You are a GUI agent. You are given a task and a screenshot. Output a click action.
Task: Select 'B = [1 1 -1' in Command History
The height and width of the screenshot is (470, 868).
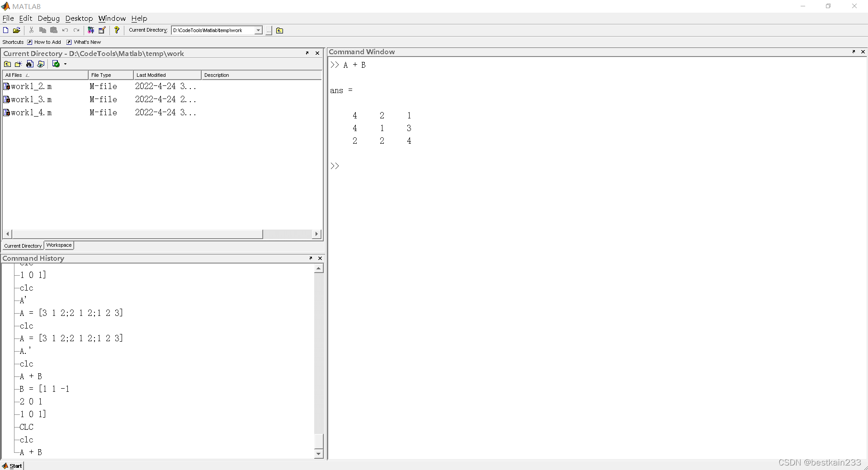[x=44, y=389]
